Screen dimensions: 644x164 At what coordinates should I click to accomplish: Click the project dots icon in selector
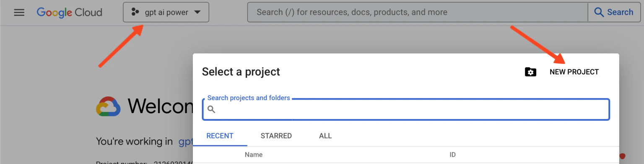[135, 13]
